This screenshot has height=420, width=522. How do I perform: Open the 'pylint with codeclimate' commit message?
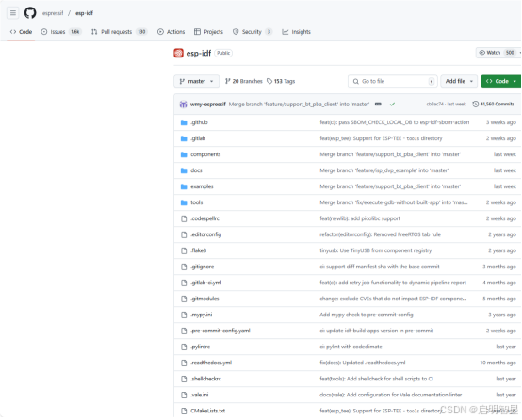[351, 347]
